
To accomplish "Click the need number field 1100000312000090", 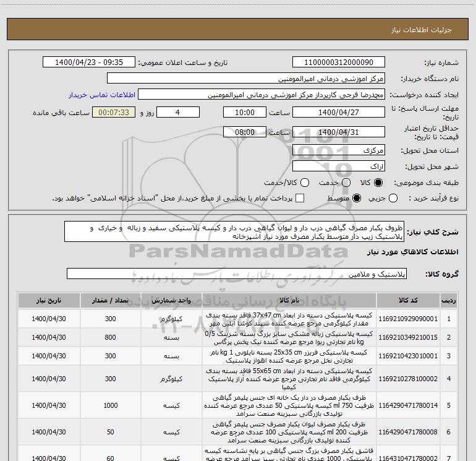I will click(x=339, y=62).
